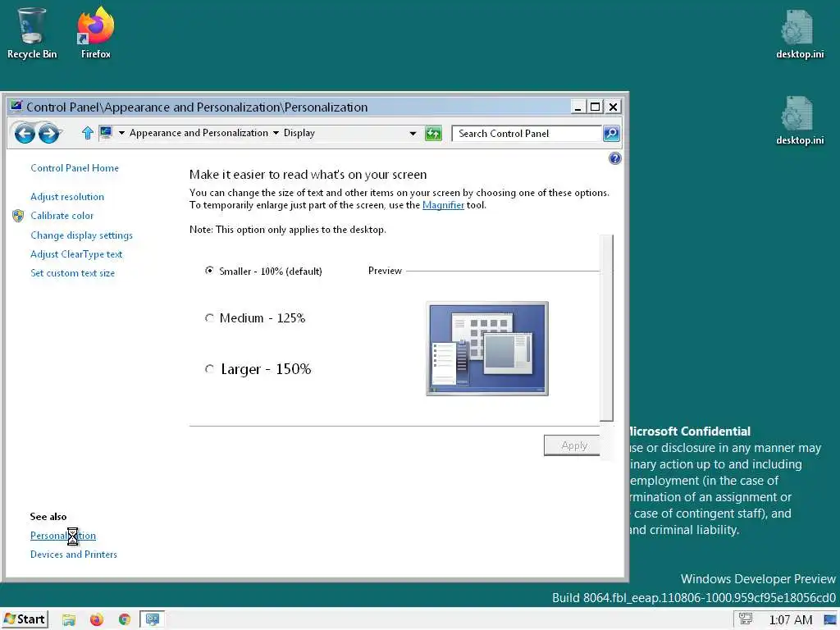840x630 pixels.
Task: Go forward with the Forward arrow button
Action: (48, 134)
